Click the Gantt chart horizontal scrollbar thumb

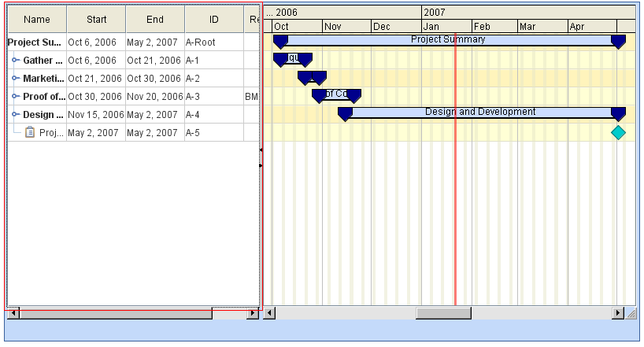(443, 313)
